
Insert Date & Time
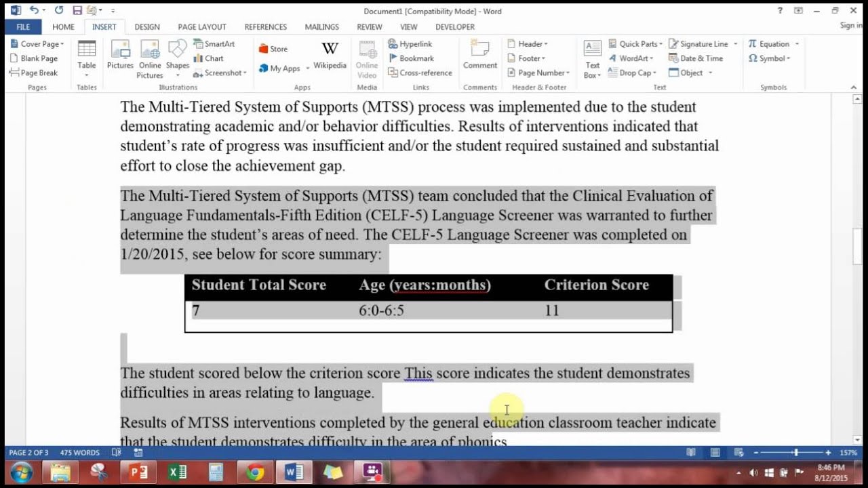(696, 58)
